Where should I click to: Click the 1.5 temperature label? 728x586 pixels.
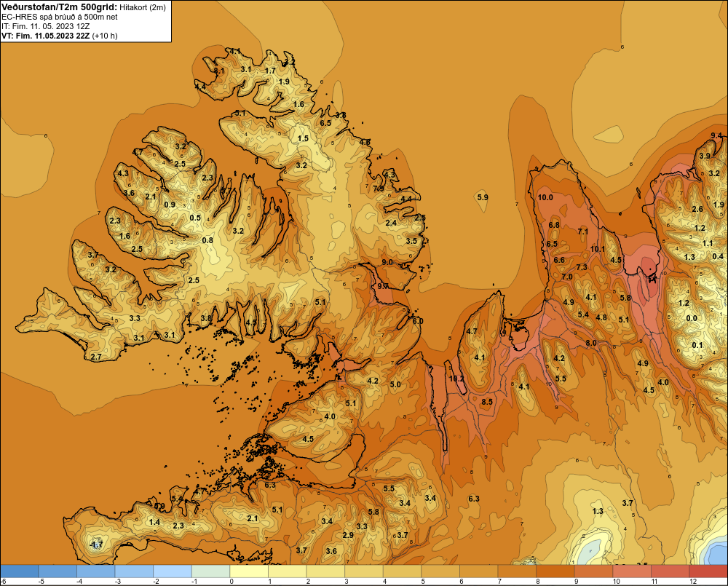click(x=303, y=138)
